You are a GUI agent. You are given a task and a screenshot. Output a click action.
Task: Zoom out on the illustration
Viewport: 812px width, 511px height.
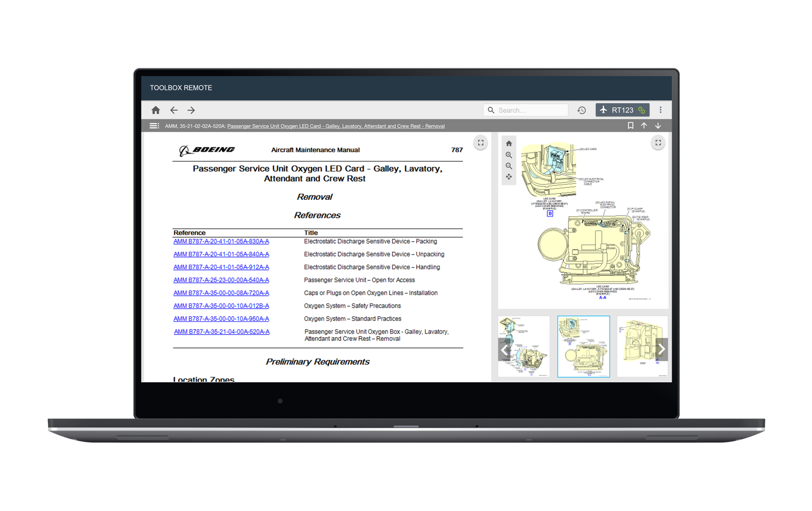tap(509, 166)
